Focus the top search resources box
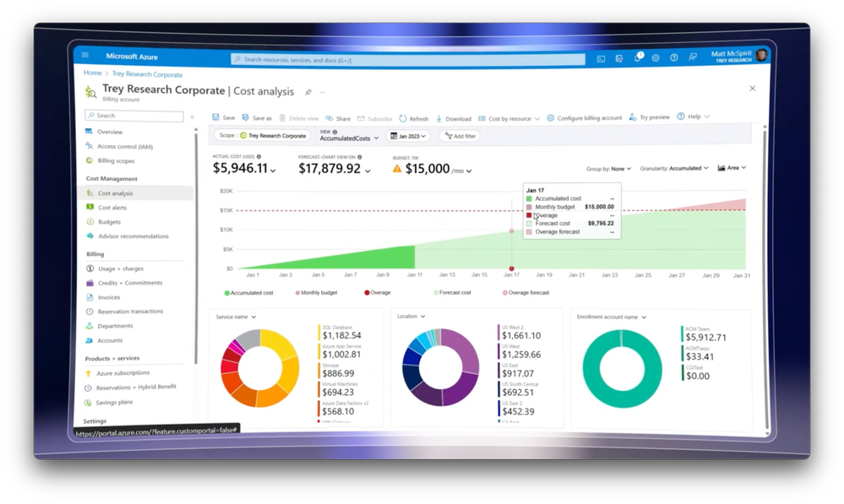The height and width of the screenshot is (504, 844). (408, 60)
